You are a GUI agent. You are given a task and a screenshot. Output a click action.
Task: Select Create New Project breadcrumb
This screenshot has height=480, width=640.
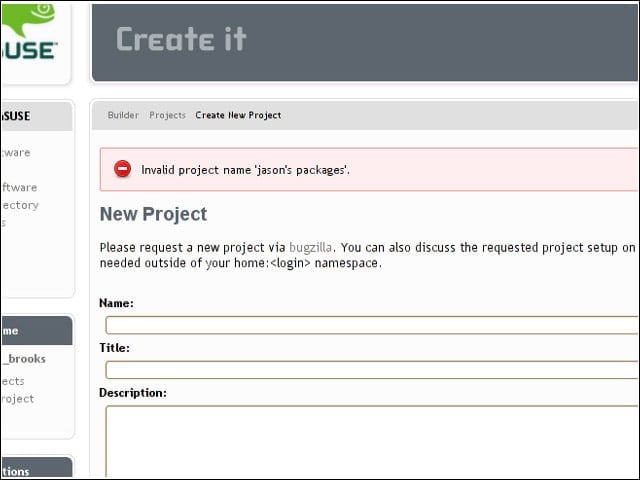(238, 115)
